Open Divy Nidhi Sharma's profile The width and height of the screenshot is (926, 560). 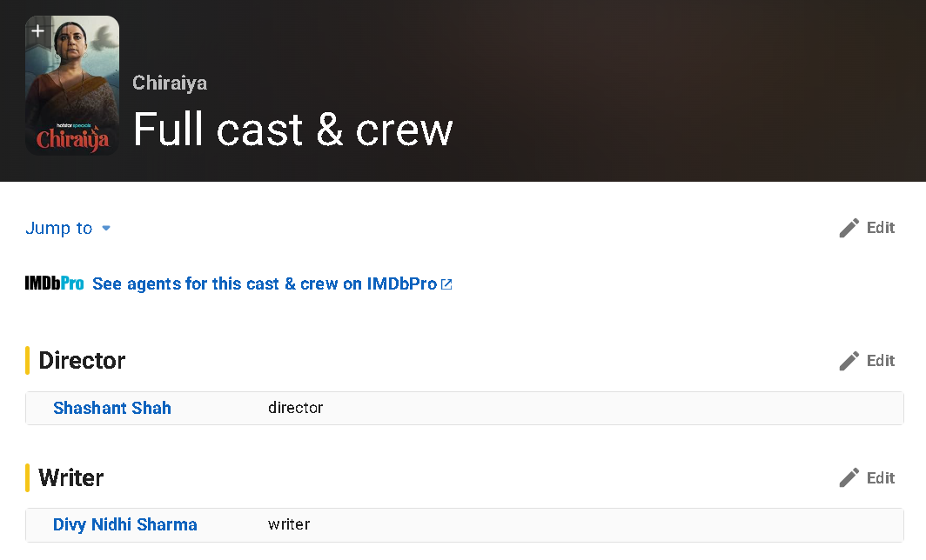click(125, 524)
